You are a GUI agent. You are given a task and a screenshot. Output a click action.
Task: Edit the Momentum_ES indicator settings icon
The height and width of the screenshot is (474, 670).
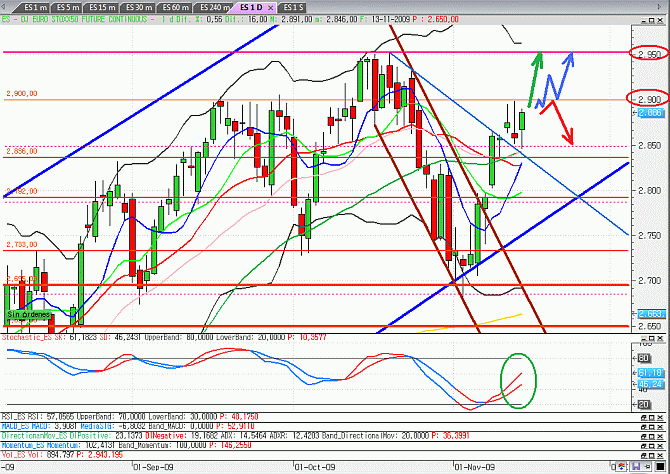[x=644, y=446]
